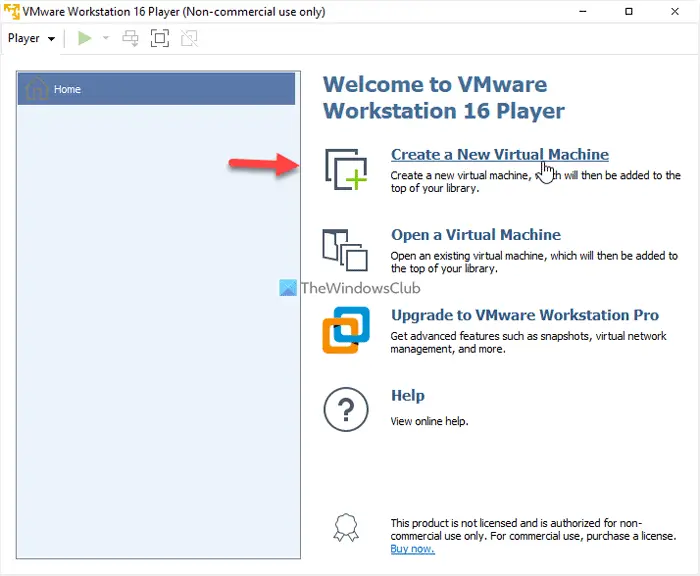Maximize the VMware Player window
The width and height of the screenshot is (700, 576).
(x=629, y=12)
